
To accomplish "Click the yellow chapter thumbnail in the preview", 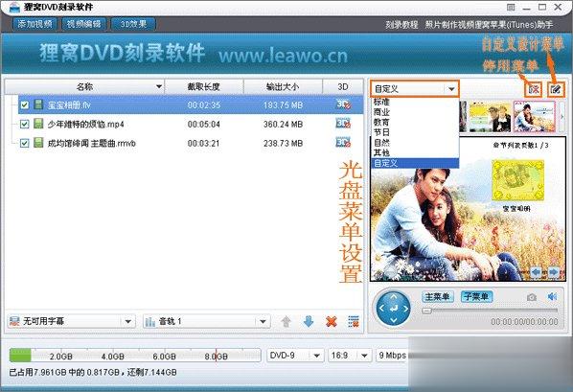I will coord(517,180).
